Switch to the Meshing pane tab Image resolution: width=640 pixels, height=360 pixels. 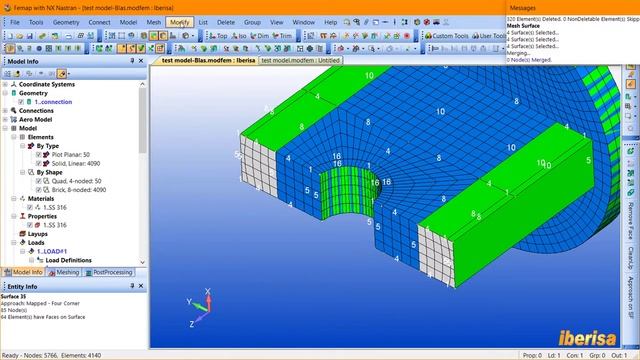(x=64, y=272)
